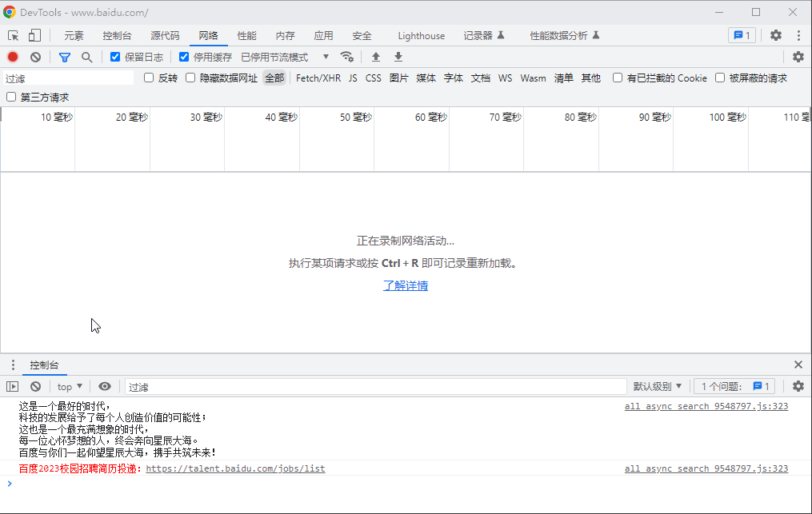Image resolution: width=812 pixels, height=514 pixels.
Task: Filter requests by 文档
Action: pos(480,78)
